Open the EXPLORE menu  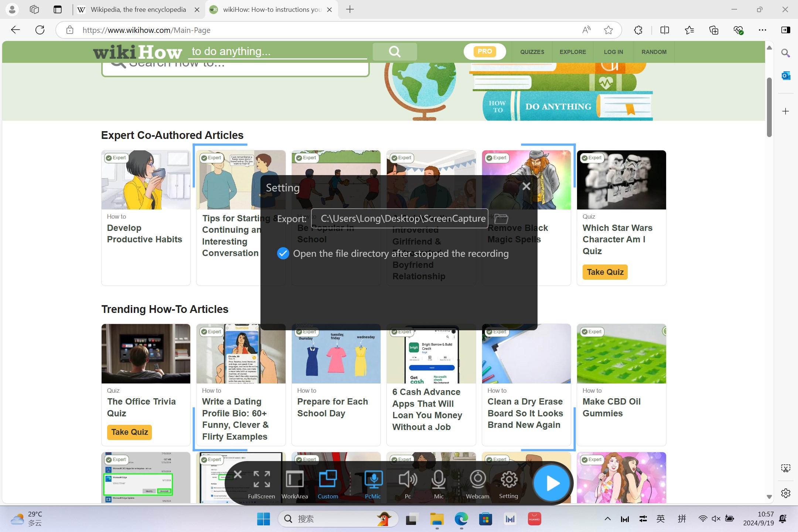tap(573, 52)
